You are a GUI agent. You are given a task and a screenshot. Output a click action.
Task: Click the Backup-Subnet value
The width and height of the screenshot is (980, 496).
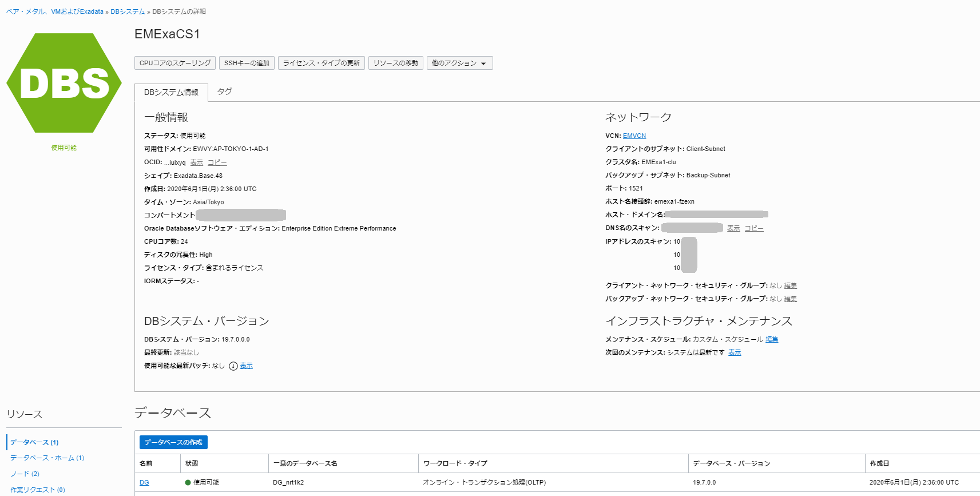coord(708,175)
